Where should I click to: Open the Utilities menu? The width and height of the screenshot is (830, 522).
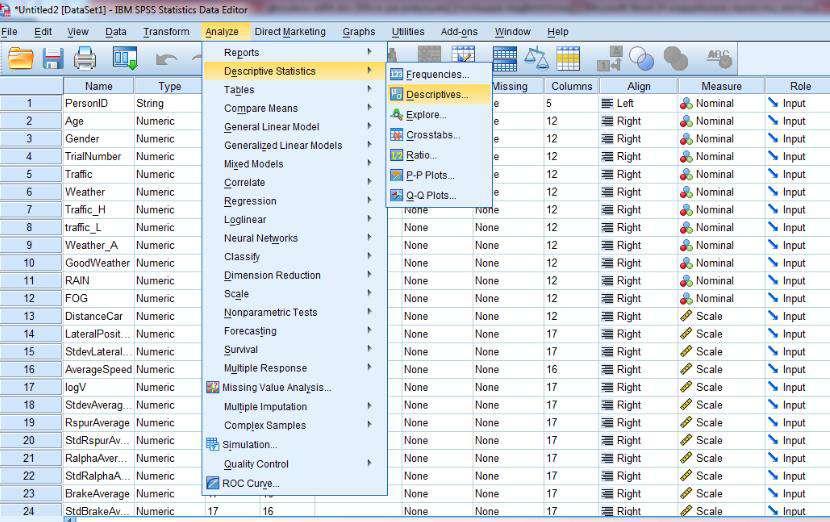tap(408, 32)
